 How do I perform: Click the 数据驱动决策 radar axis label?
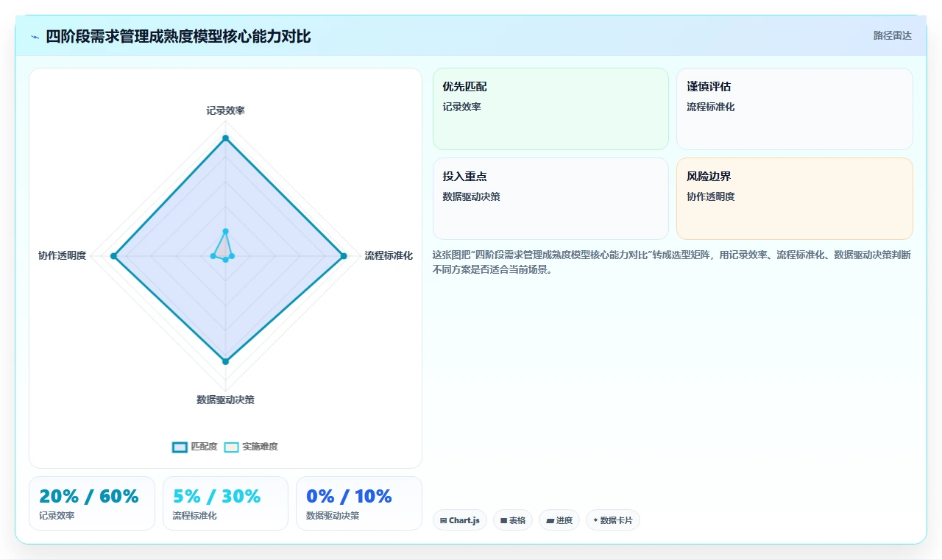[225, 400]
